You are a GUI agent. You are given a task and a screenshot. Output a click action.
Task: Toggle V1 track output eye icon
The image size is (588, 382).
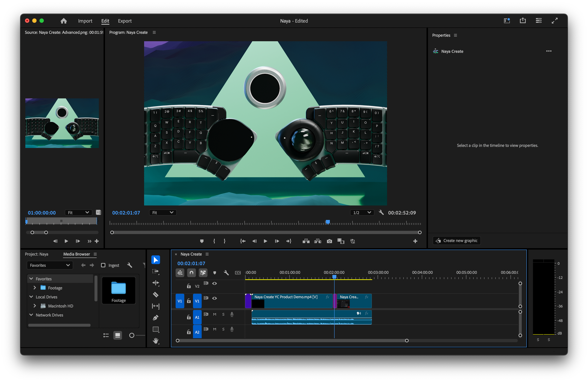(x=215, y=298)
